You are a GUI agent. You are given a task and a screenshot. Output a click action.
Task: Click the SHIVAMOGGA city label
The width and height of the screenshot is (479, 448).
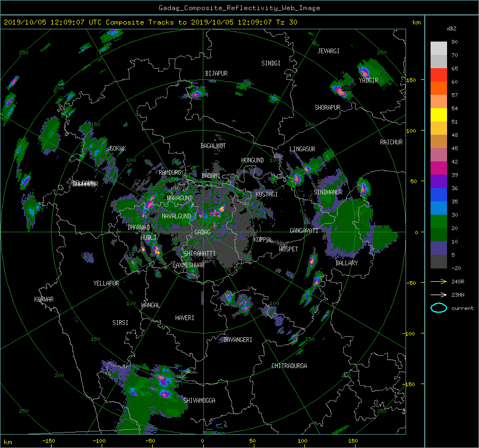[x=199, y=401]
